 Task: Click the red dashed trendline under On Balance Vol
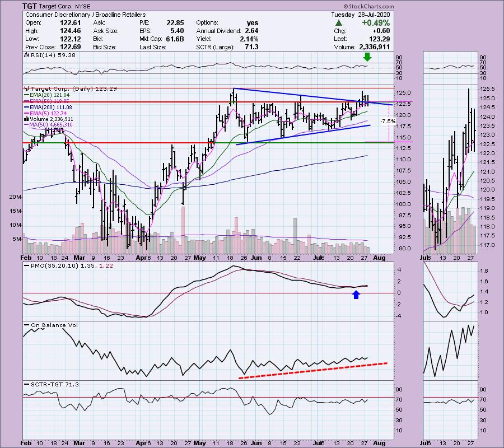(x=312, y=371)
